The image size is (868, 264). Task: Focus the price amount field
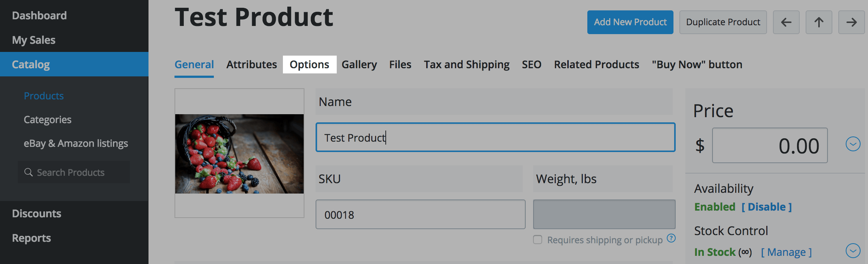pyautogui.click(x=770, y=145)
